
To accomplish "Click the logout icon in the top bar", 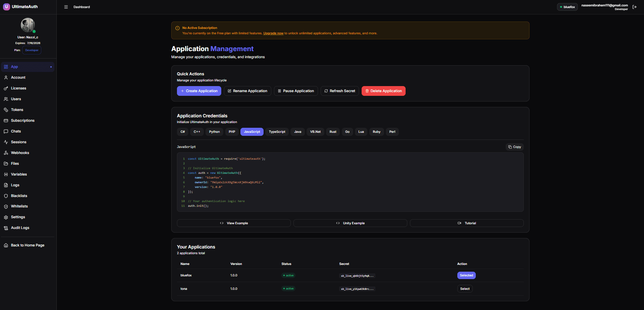I will click(634, 6).
